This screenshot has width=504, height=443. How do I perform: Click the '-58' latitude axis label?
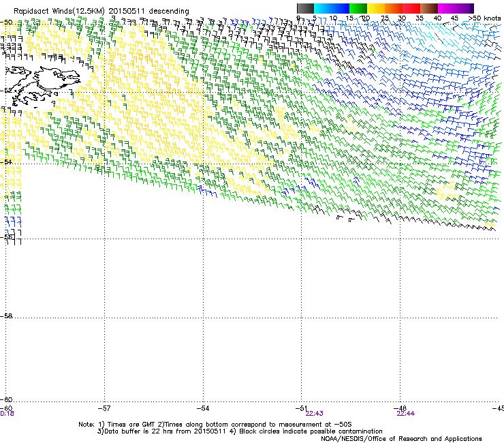pos(6,316)
